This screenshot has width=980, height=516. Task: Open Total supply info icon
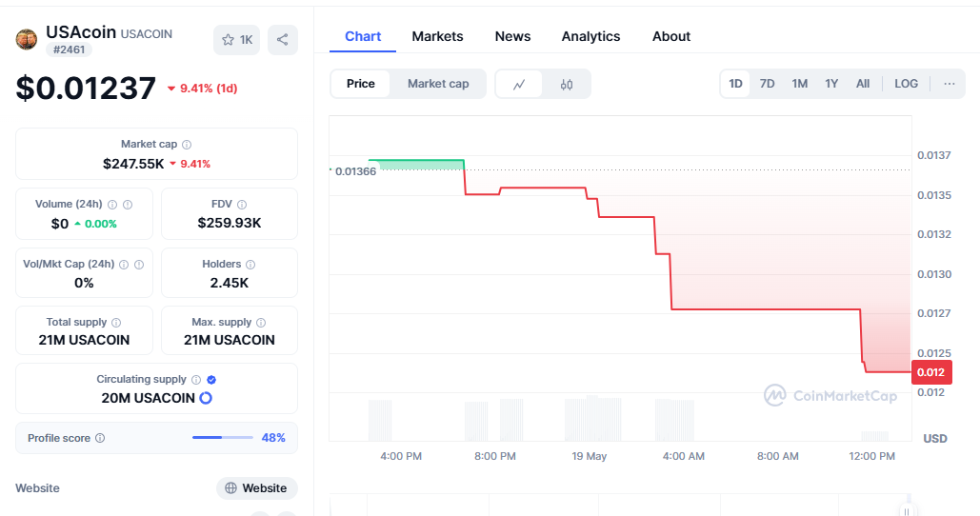pos(116,323)
